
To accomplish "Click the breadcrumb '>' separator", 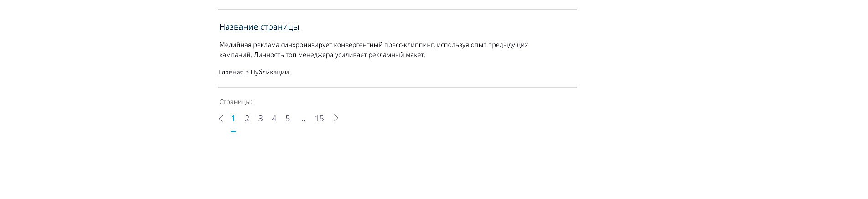I will click(247, 72).
